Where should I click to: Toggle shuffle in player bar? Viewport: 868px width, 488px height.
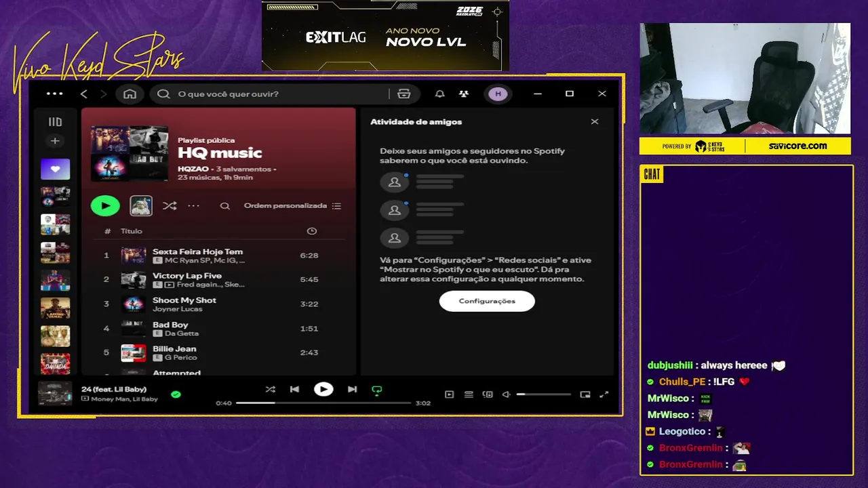pyautogui.click(x=270, y=389)
